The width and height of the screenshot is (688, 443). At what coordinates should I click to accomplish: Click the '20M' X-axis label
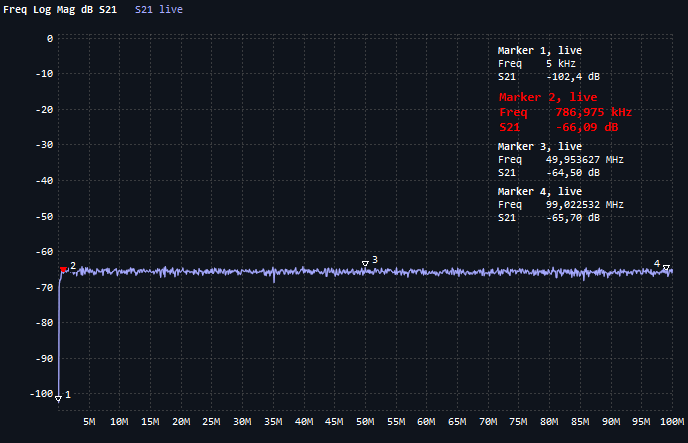pyautogui.click(x=181, y=422)
